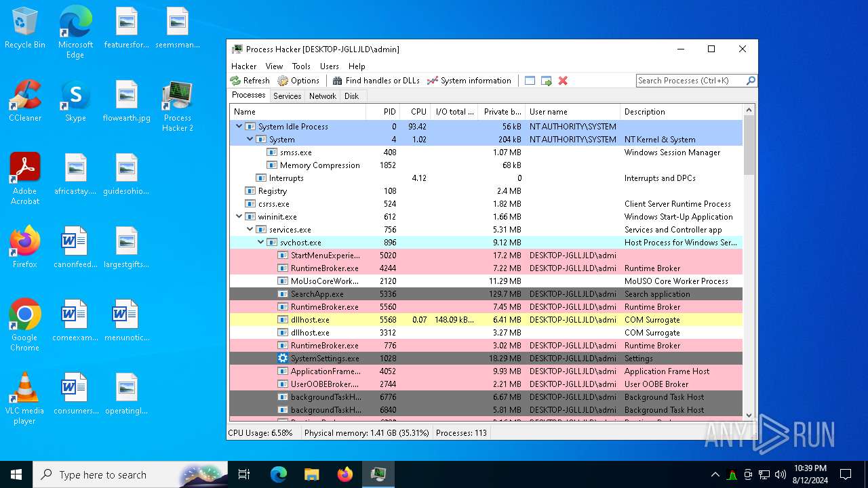Viewport: 868px width, 488px height.
Task: Click the CPU Usage status bar entry
Action: (260, 433)
